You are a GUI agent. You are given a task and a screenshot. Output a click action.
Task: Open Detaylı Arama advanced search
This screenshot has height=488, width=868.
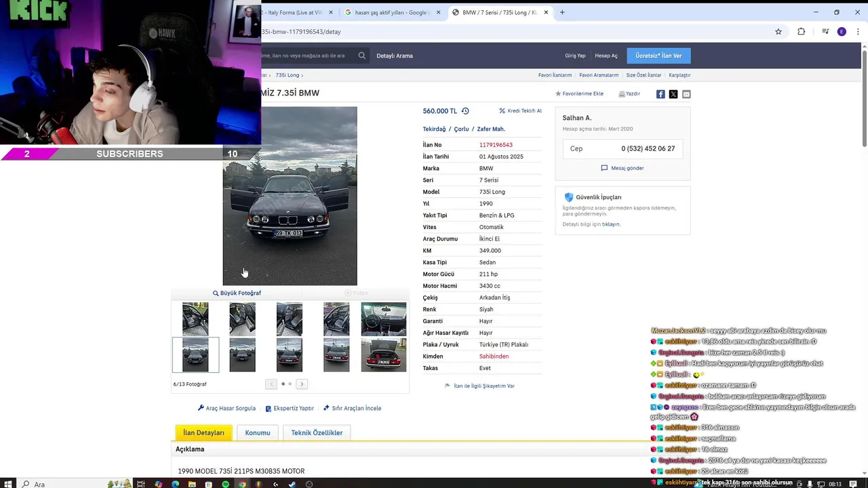coord(395,56)
